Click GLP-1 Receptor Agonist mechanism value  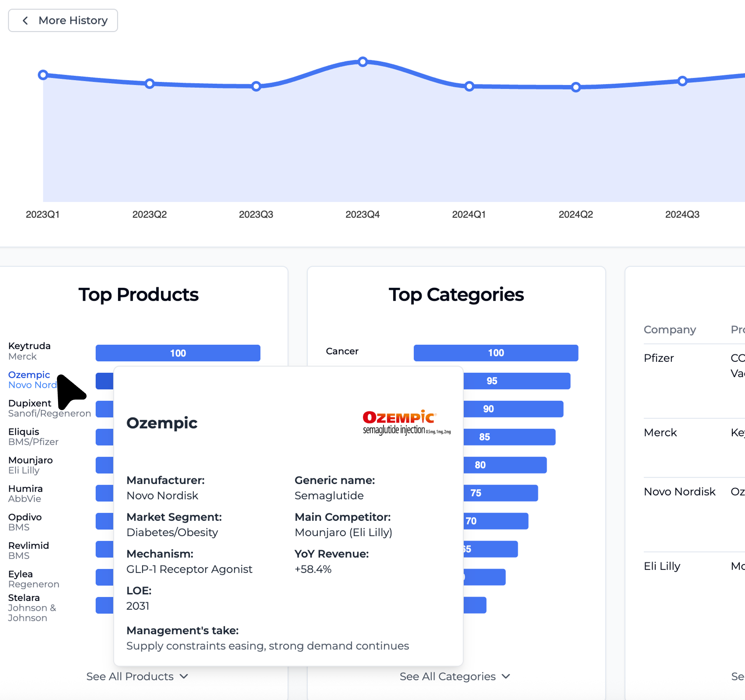[x=189, y=569]
